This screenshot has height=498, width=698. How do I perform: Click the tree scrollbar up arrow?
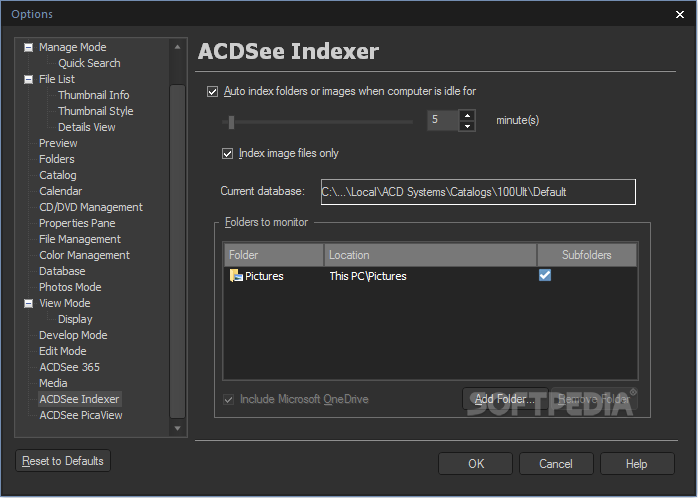point(177,47)
